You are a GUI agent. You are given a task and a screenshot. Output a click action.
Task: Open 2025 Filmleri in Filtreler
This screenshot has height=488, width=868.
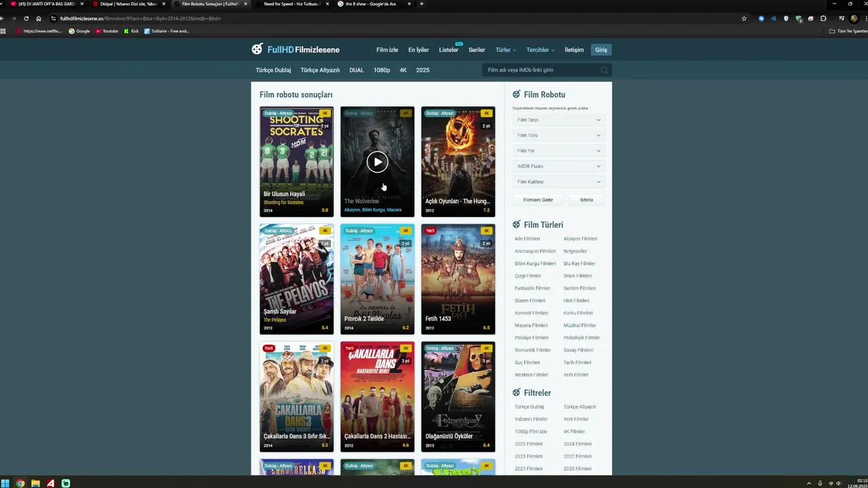click(529, 444)
